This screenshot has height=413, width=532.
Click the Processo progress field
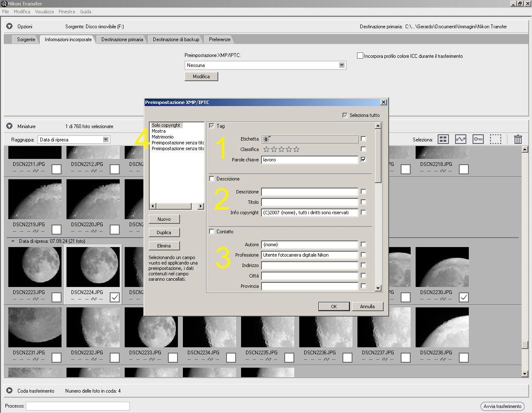point(78,406)
